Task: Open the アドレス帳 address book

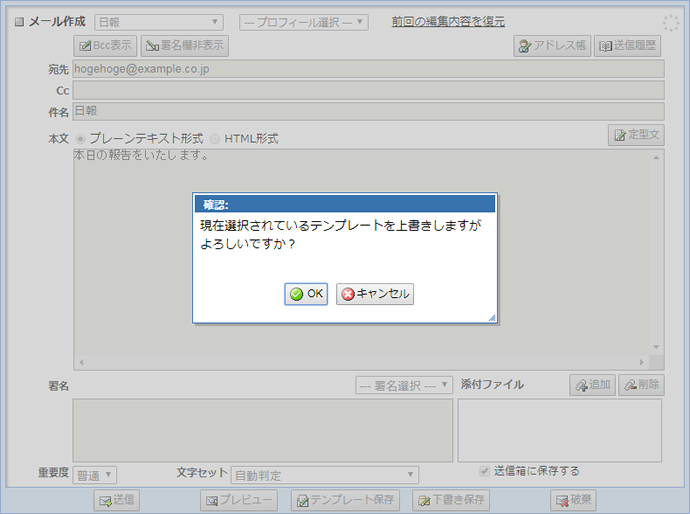Action: click(552, 46)
